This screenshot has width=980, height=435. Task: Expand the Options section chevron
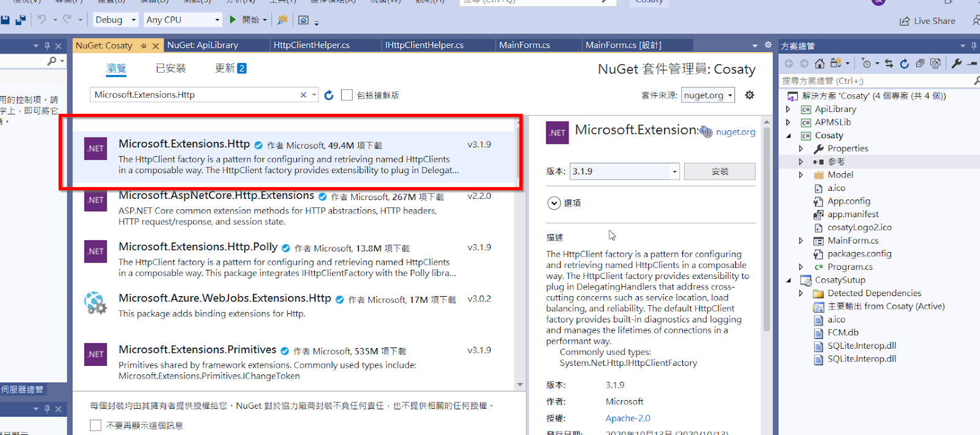tap(554, 203)
